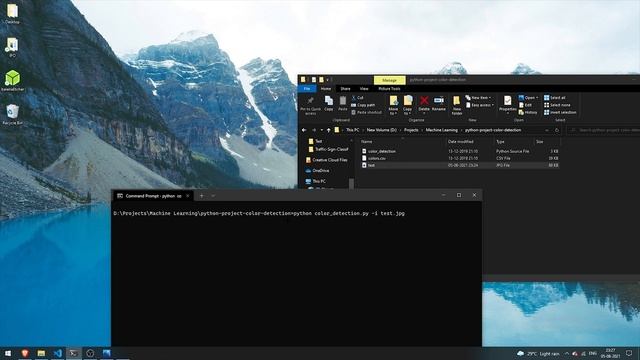
Task: Click History in the Open group
Action: 528,112
